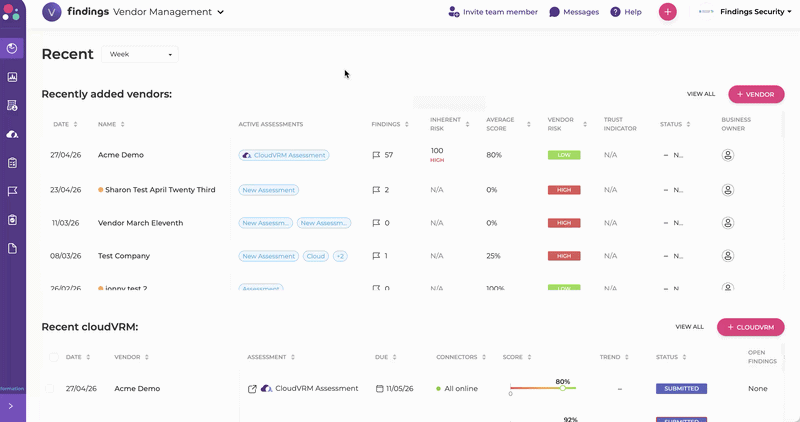Open the cloud icon in sidebar
800x422 pixels.
[x=12, y=134]
